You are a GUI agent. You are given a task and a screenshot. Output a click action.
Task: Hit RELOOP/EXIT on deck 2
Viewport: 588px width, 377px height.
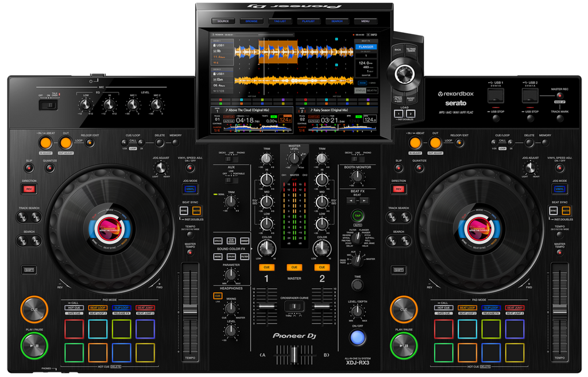459,143
